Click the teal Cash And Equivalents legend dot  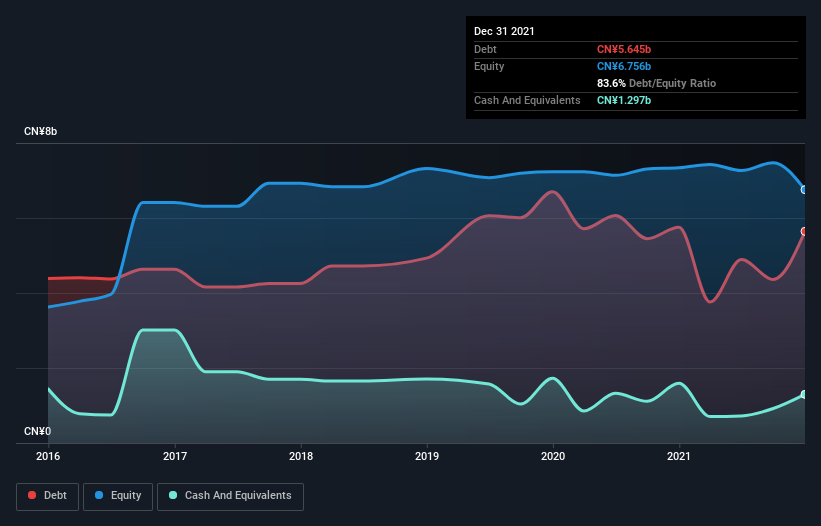[173, 495]
